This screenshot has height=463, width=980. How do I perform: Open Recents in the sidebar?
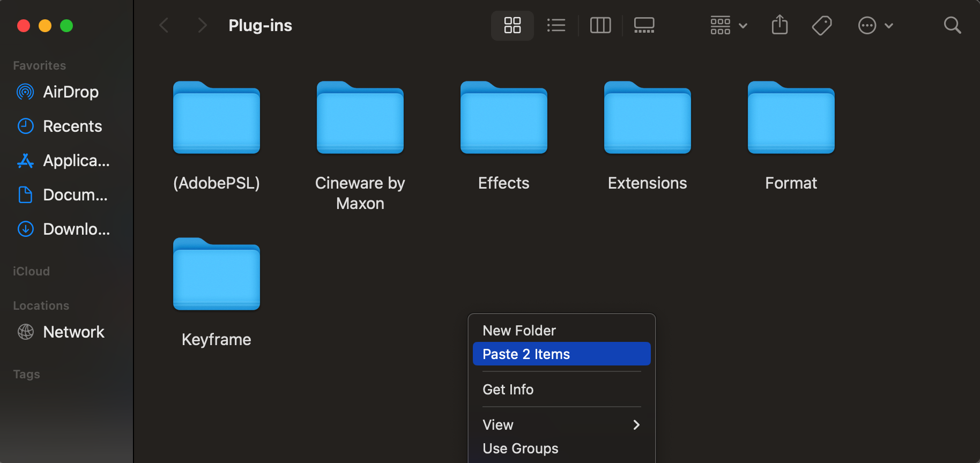pos(72,126)
